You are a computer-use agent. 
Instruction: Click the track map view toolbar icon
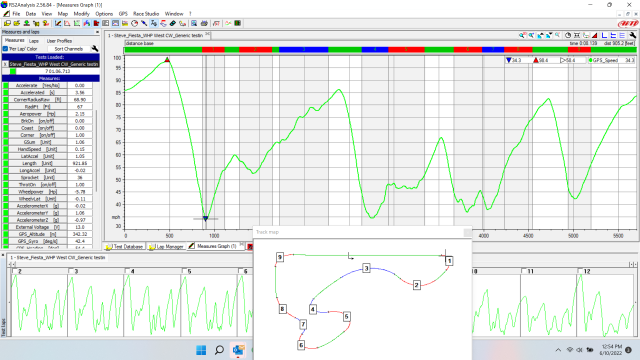[115, 23]
